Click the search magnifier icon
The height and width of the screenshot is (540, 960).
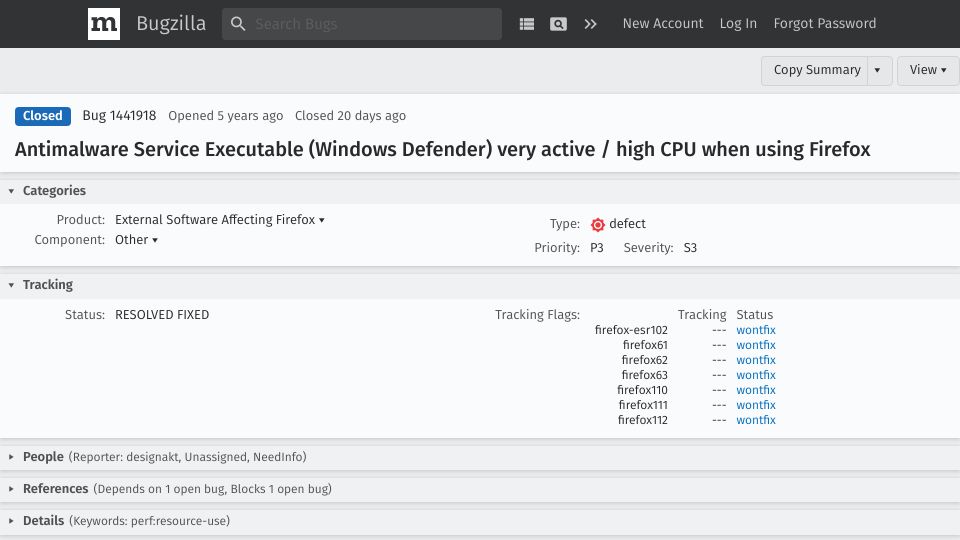tap(238, 24)
